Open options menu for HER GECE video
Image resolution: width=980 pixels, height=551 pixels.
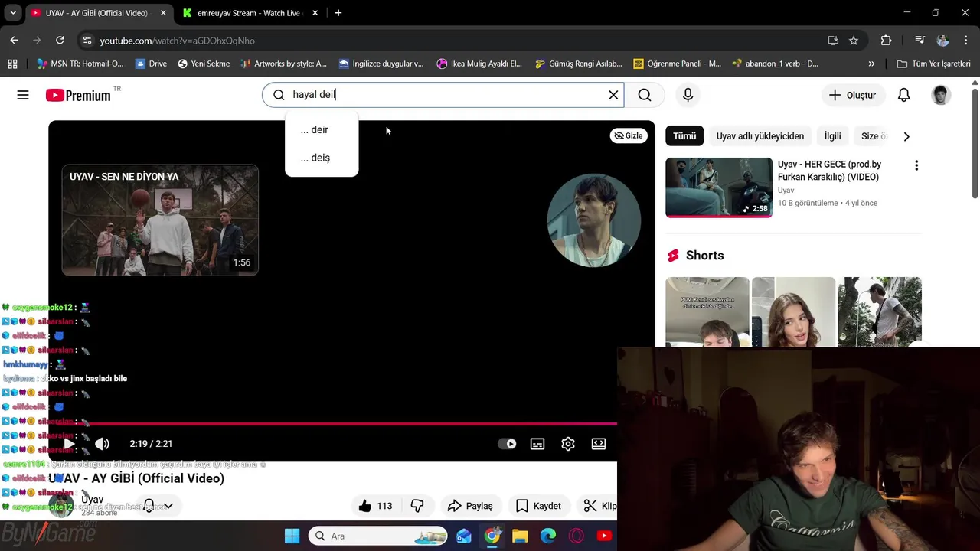[x=916, y=165]
